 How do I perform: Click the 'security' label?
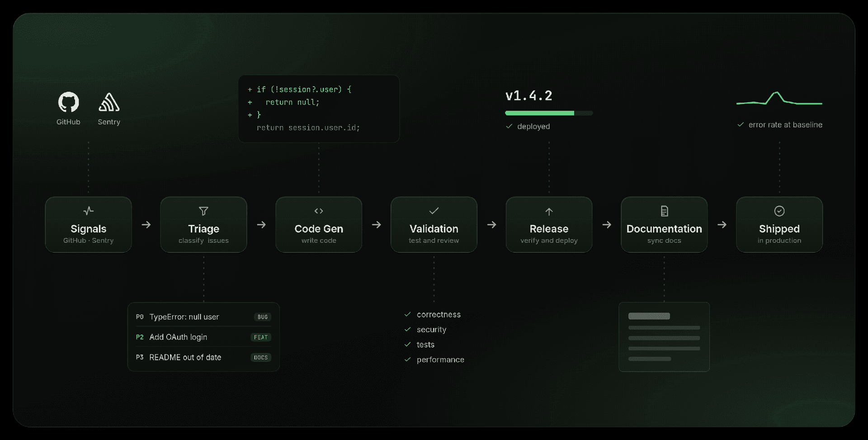[431, 329]
